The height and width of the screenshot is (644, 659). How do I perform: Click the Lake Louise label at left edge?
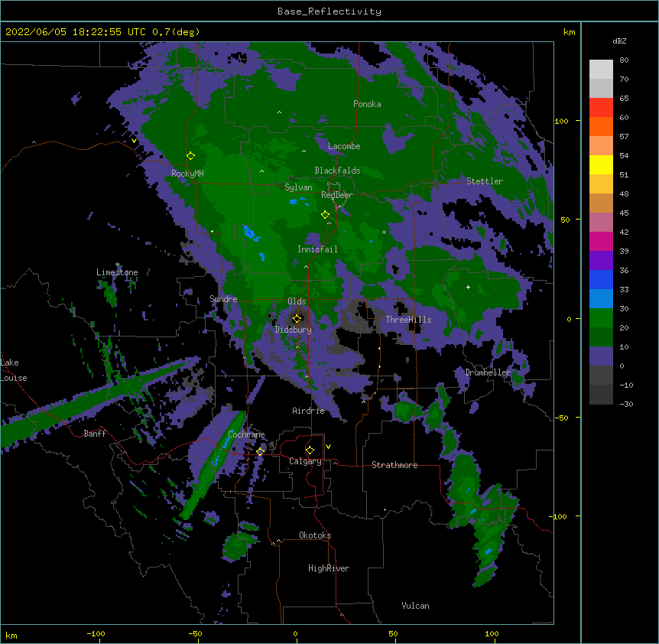click(14, 370)
